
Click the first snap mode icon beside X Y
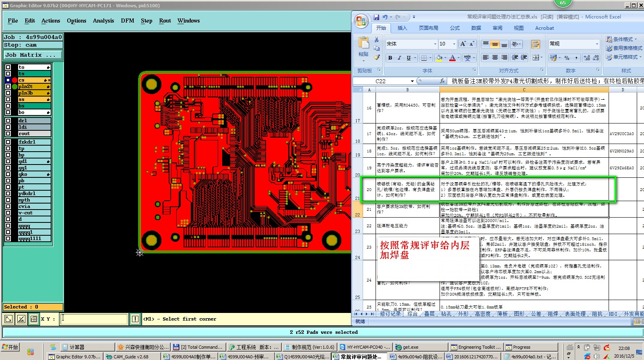pyautogui.click(x=8, y=319)
